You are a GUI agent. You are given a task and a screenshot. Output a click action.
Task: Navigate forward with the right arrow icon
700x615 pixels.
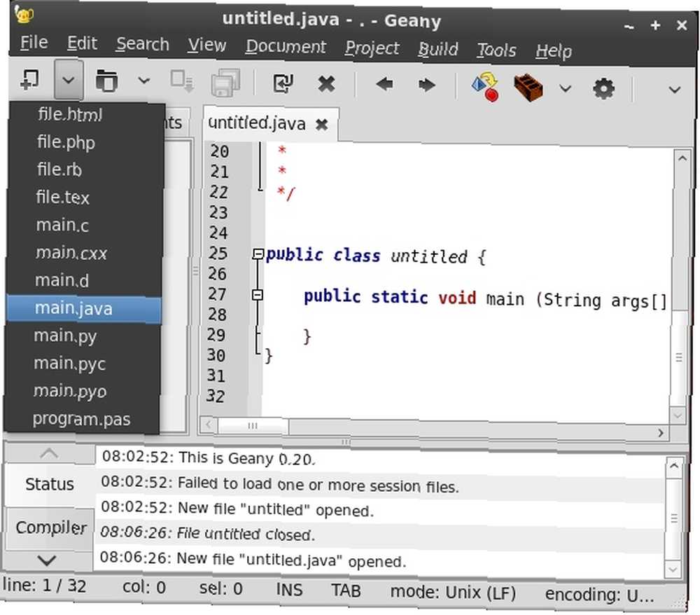(x=427, y=85)
